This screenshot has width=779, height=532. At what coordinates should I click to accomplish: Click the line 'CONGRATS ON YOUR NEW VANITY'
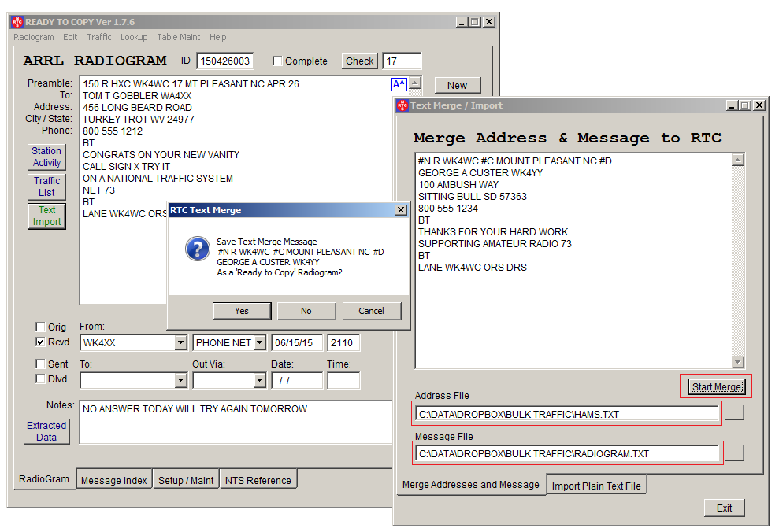[161, 155]
